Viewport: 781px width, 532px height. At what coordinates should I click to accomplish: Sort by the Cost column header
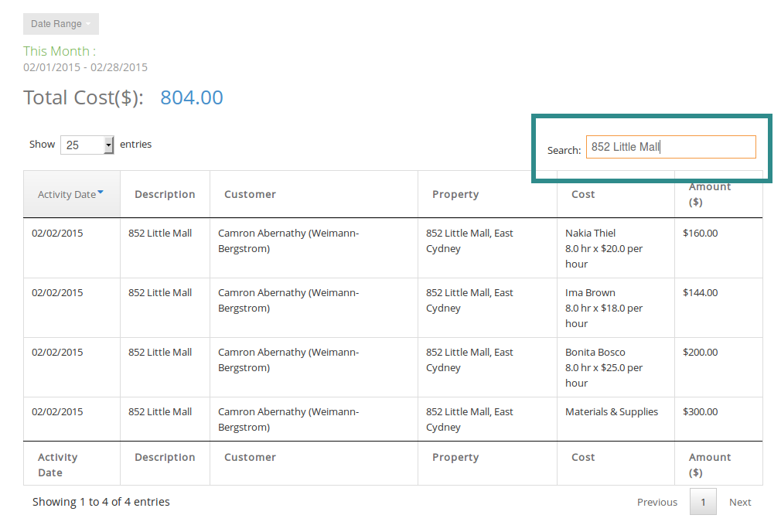tap(616, 194)
